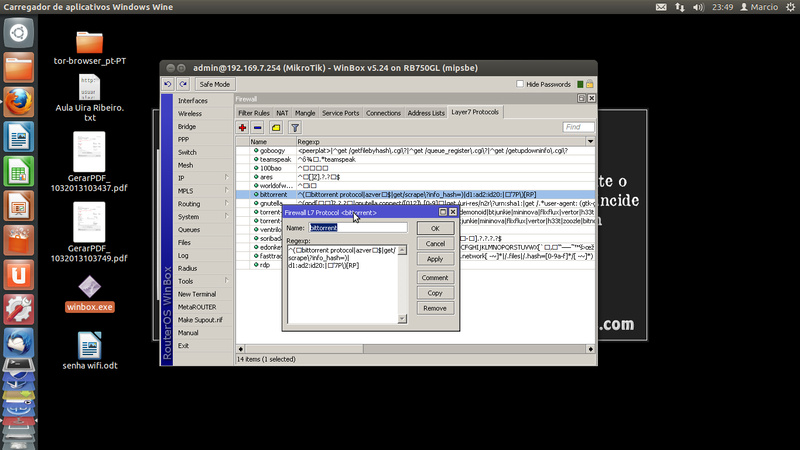Image resolution: width=800 pixels, height=450 pixels.
Task: Open the column dropdown arrow in table header
Action: click(589, 142)
